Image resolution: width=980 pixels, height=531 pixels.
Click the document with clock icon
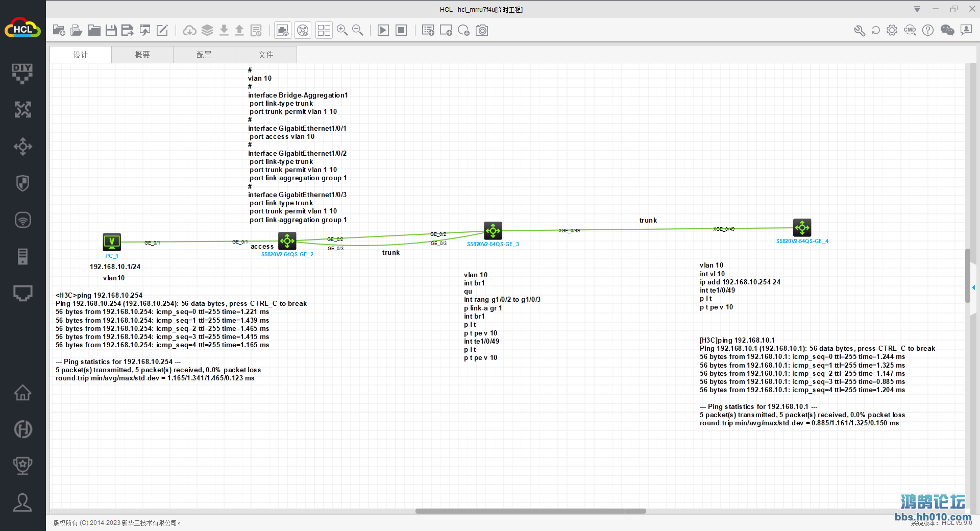coord(256,30)
